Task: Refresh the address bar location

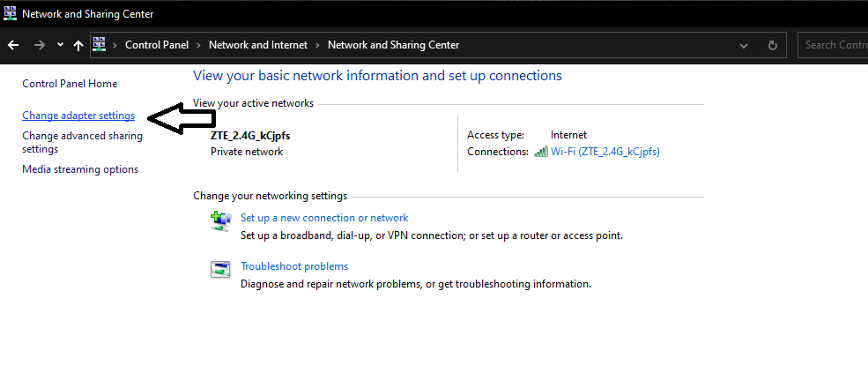Action: click(773, 45)
